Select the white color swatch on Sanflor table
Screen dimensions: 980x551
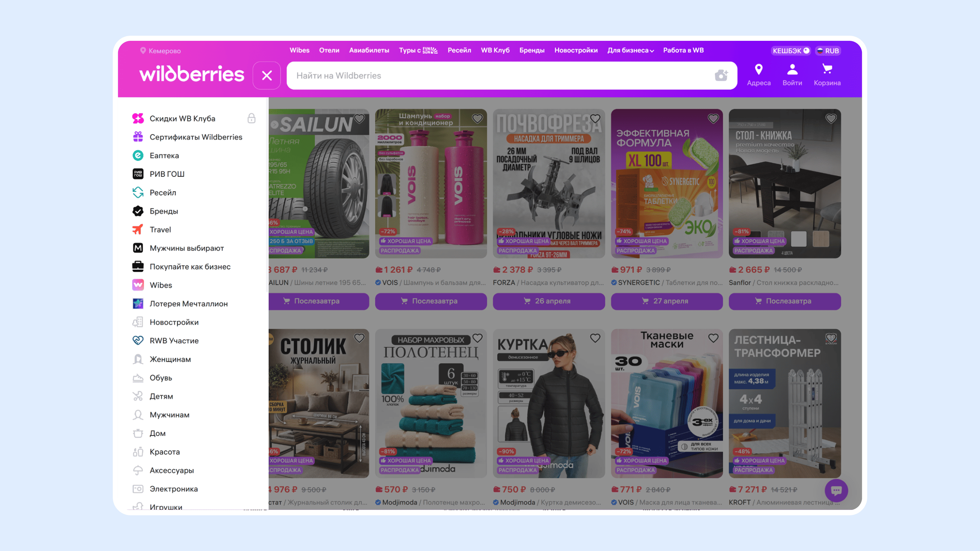(799, 238)
